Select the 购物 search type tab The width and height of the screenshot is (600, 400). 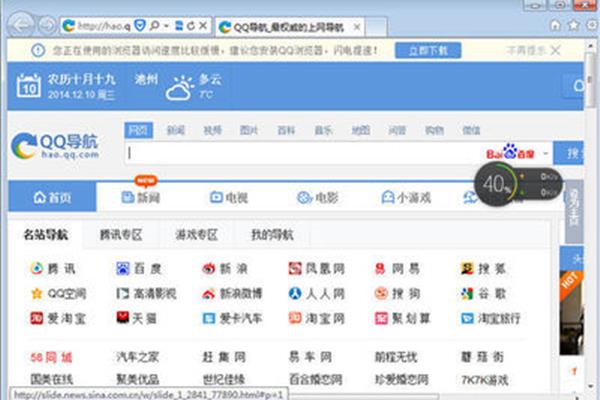434,131
